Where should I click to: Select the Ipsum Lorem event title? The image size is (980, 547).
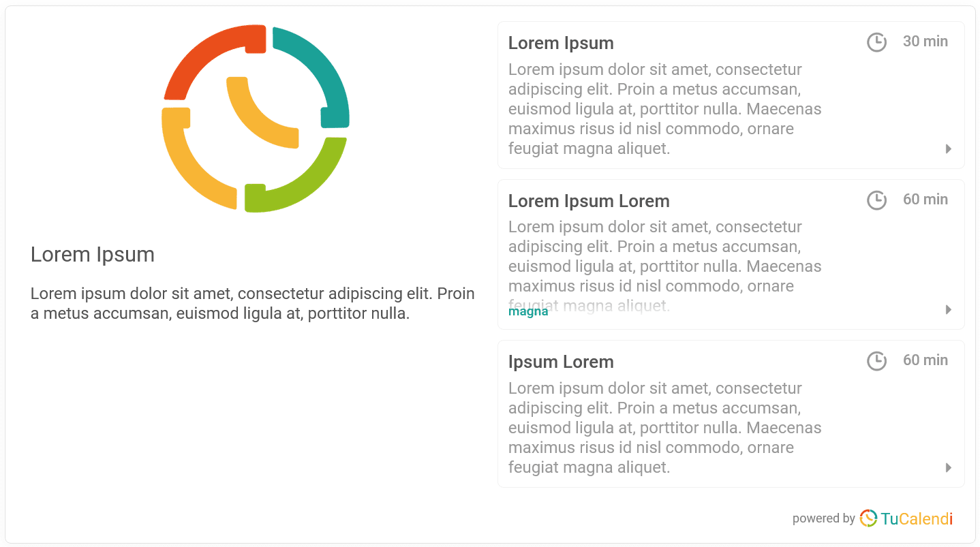(x=561, y=362)
